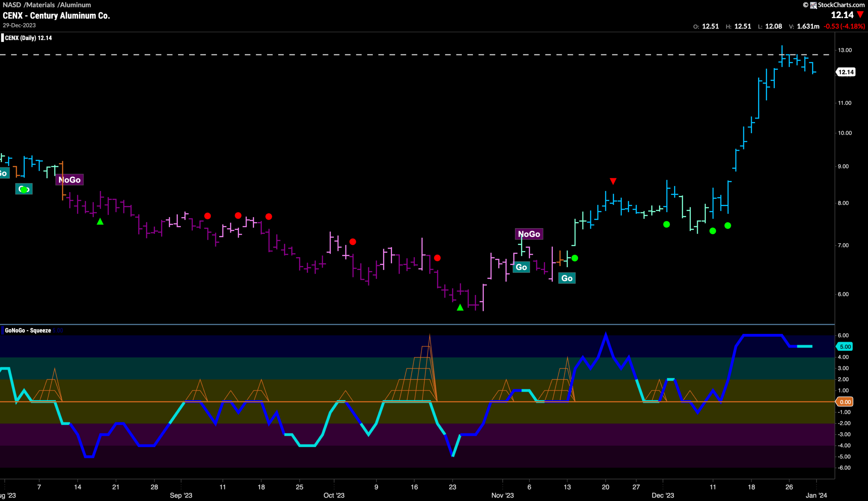This screenshot has width=868, height=501.
Task: Click the green up-triangle marker in mid-August
Action: (x=100, y=222)
